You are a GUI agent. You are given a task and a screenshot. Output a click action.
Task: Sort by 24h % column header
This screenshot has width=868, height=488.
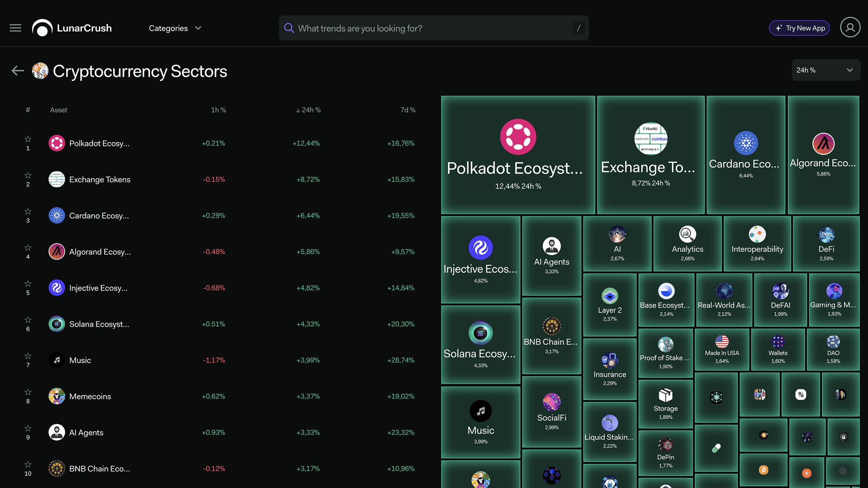coord(308,110)
